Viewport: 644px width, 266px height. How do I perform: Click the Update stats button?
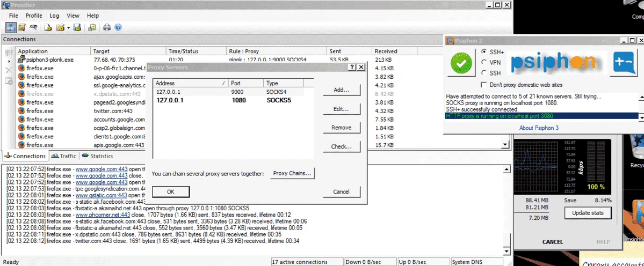[588, 213]
